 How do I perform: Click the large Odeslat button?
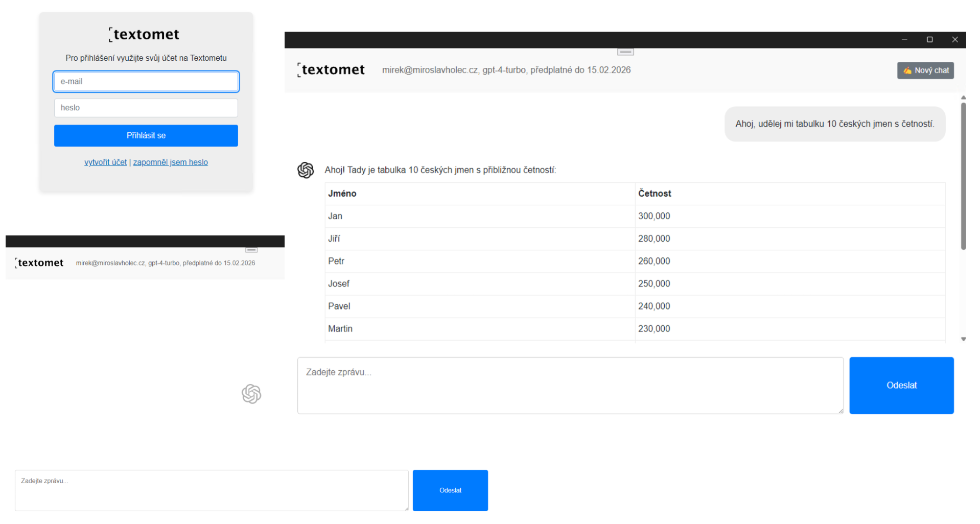coord(901,386)
